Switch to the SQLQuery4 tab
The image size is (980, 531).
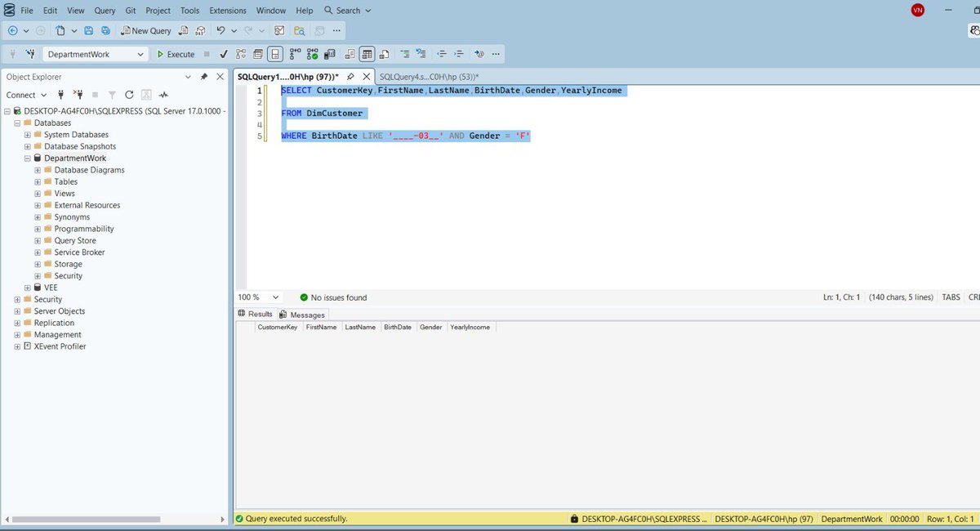click(429, 76)
